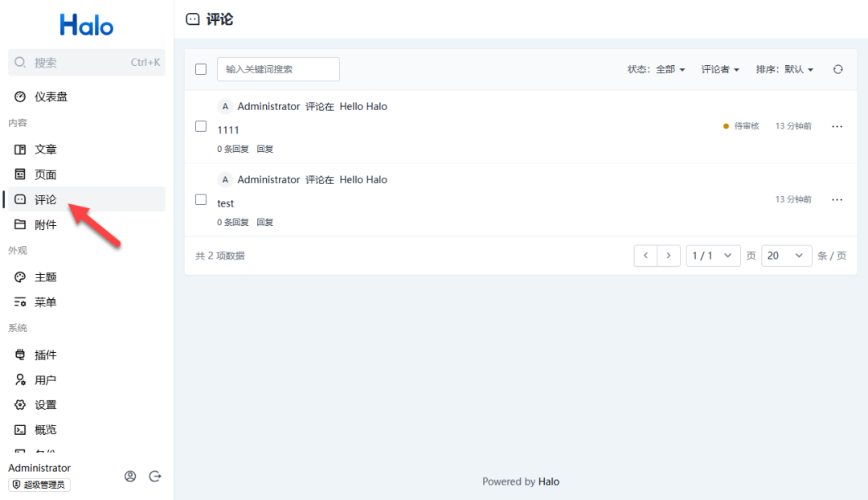
Task: Click the 主题 theme palette icon
Action: click(20, 277)
